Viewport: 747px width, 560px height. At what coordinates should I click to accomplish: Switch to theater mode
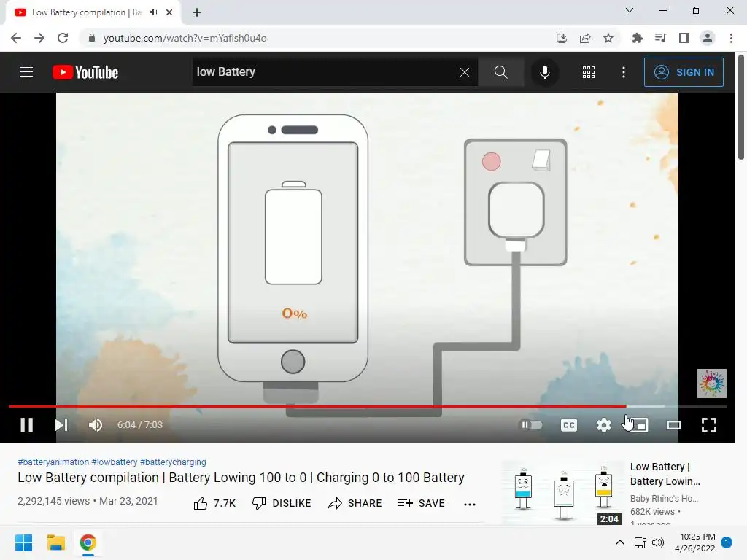click(673, 425)
